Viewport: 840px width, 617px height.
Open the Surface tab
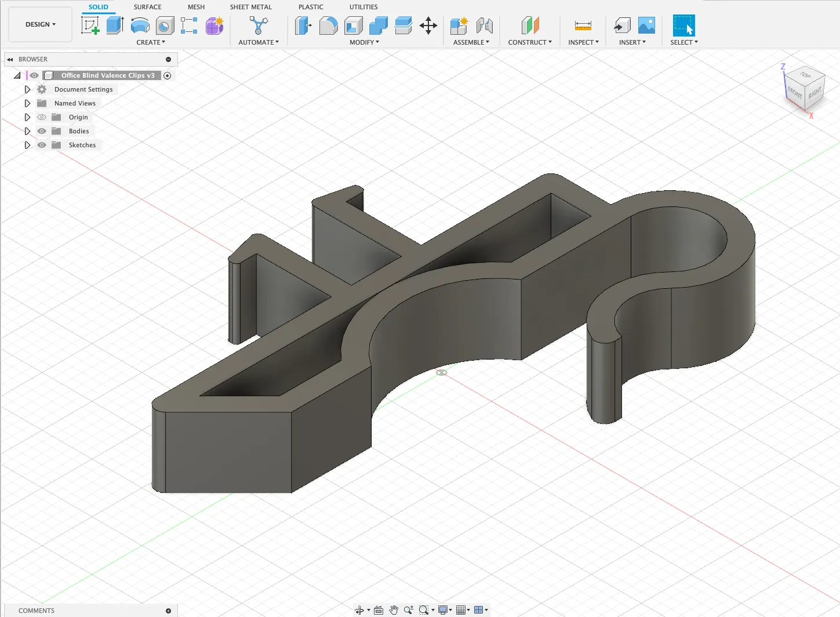click(147, 7)
